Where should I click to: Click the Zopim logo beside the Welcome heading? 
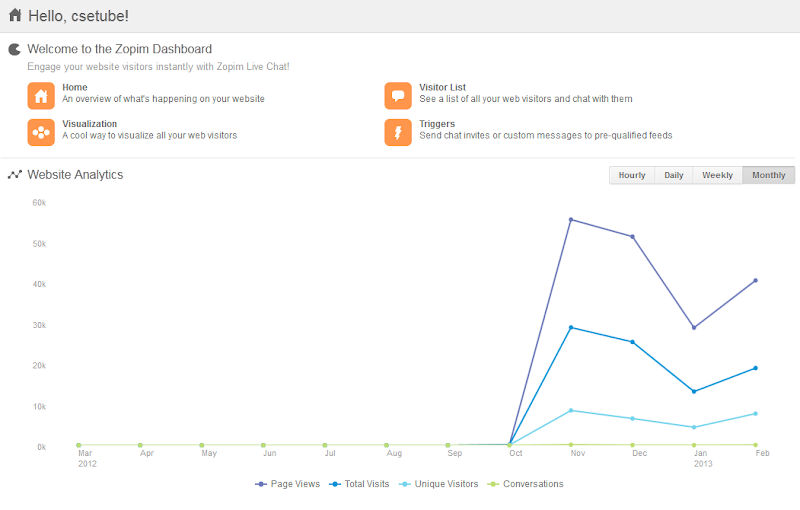pyautogui.click(x=14, y=49)
